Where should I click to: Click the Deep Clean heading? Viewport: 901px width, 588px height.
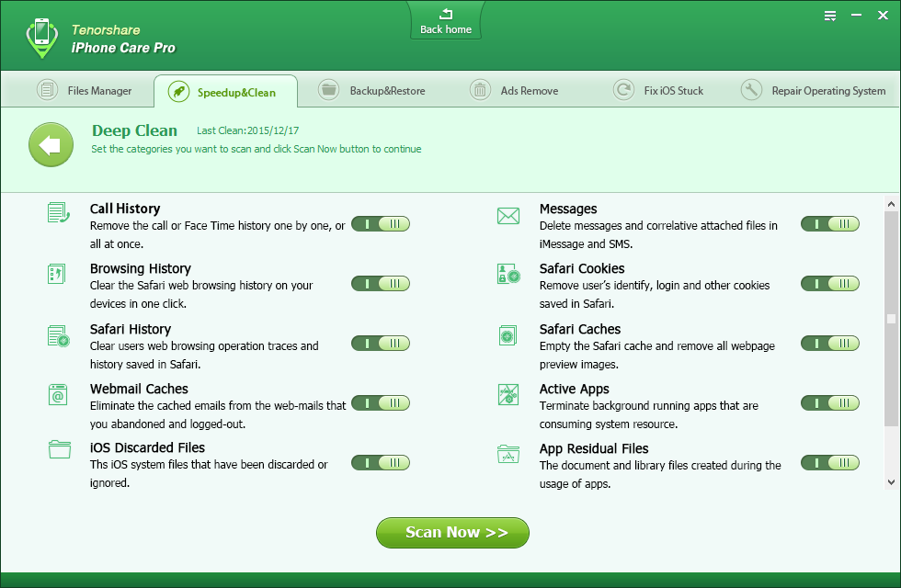(134, 130)
